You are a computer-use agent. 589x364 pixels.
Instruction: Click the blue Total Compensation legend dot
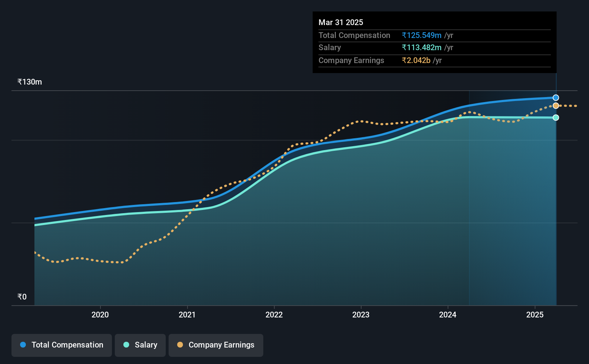[x=23, y=345]
